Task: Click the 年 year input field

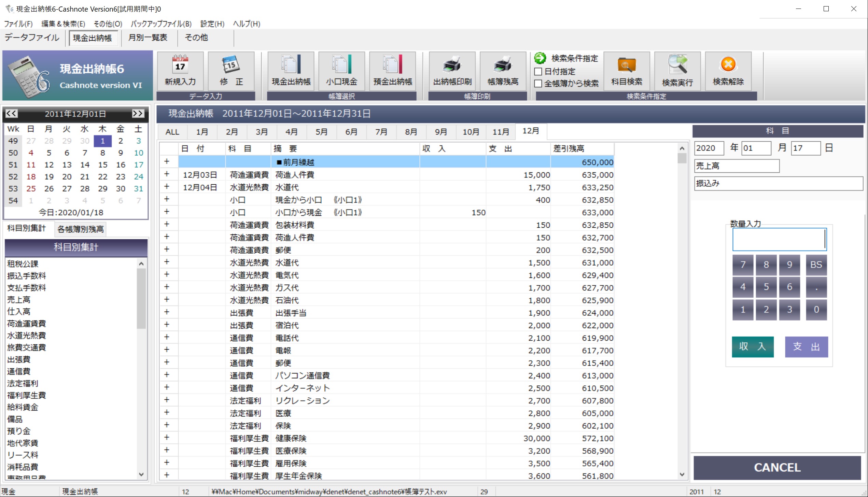Action: [x=710, y=148]
